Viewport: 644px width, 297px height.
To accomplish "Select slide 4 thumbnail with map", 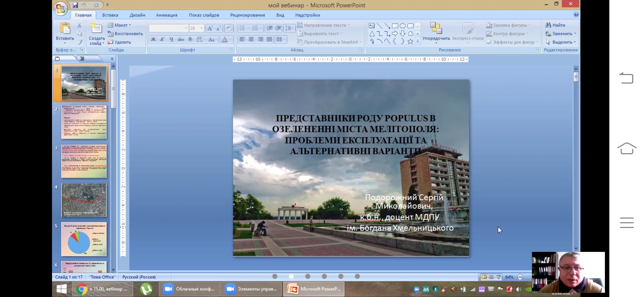I will 84,200.
